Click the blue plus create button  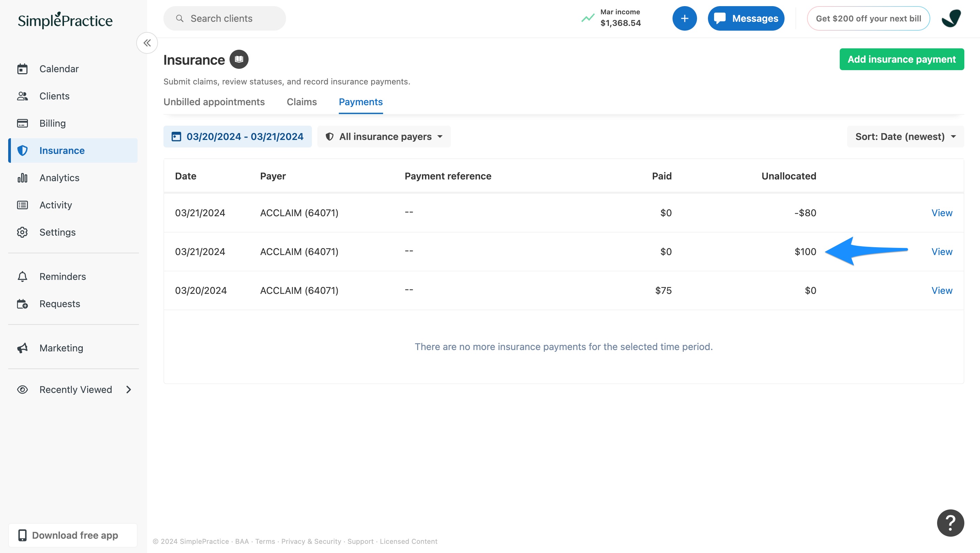pyautogui.click(x=684, y=18)
